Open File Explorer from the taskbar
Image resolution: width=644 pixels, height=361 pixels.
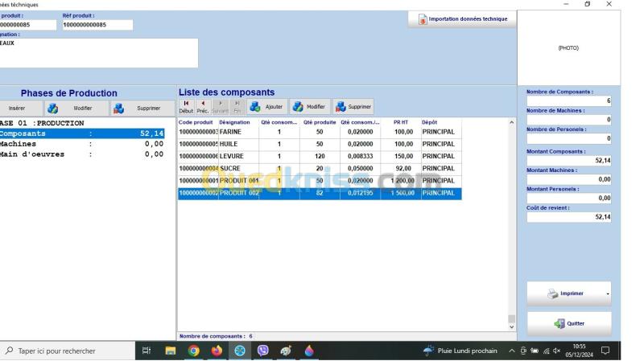click(x=170, y=351)
